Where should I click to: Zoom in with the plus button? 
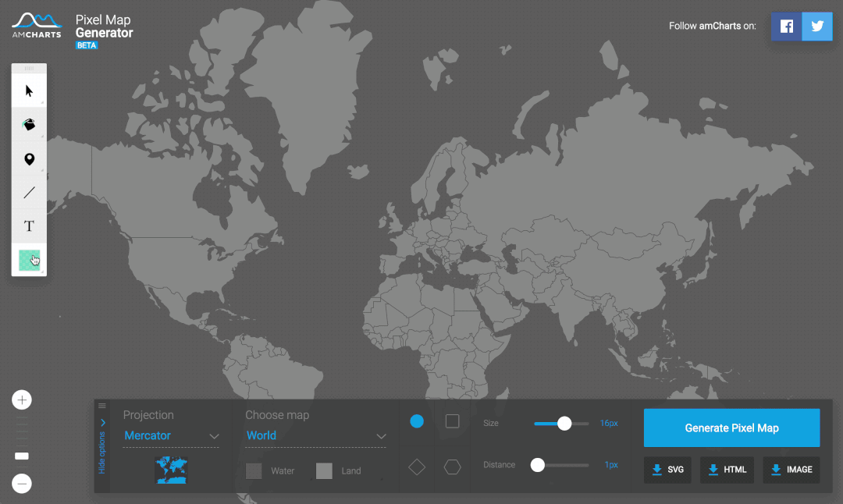tap(22, 399)
